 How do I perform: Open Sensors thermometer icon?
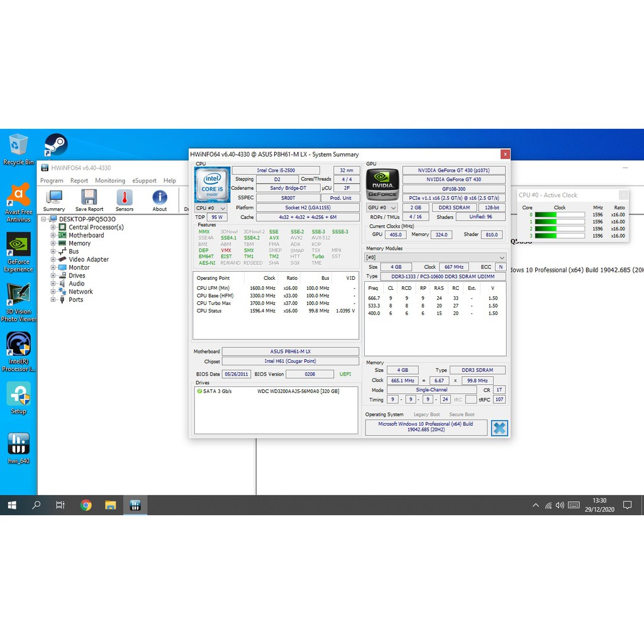pyautogui.click(x=125, y=200)
